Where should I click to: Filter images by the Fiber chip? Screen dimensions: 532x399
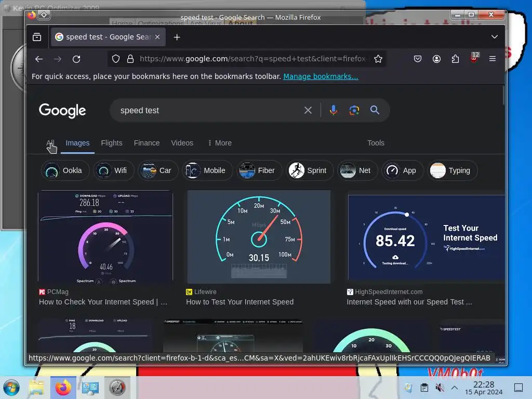(x=259, y=170)
